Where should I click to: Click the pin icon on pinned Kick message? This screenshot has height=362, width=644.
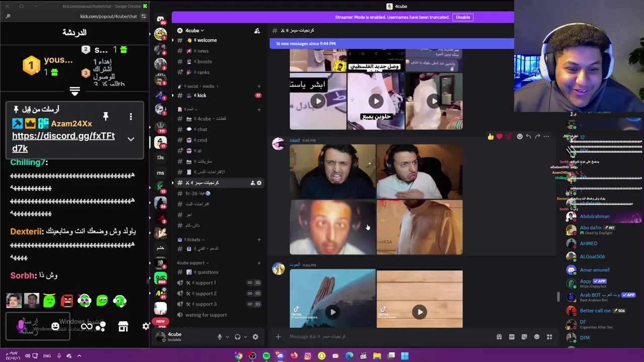[x=106, y=117]
